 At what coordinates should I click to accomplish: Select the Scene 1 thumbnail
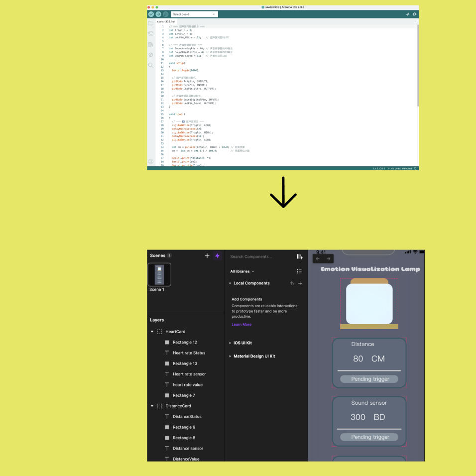[x=159, y=275]
